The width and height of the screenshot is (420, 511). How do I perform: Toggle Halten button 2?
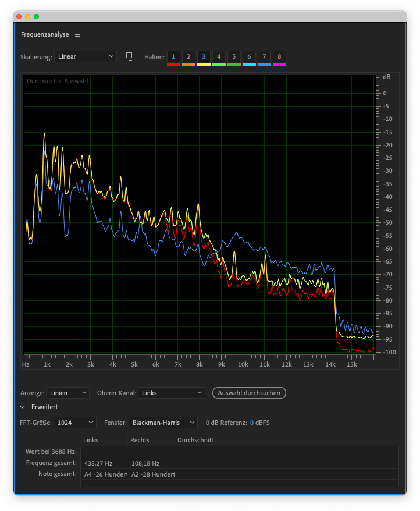pos(188,56)
